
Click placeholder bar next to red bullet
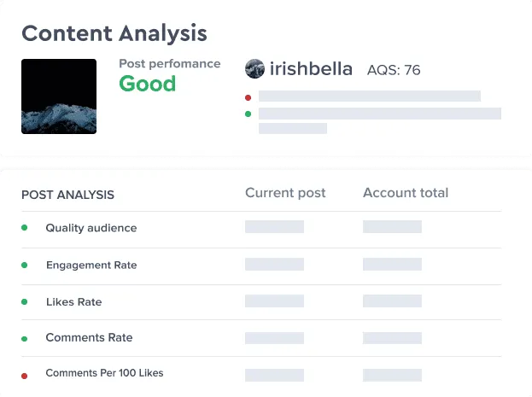pyautogui.click(x=370, y=96)
